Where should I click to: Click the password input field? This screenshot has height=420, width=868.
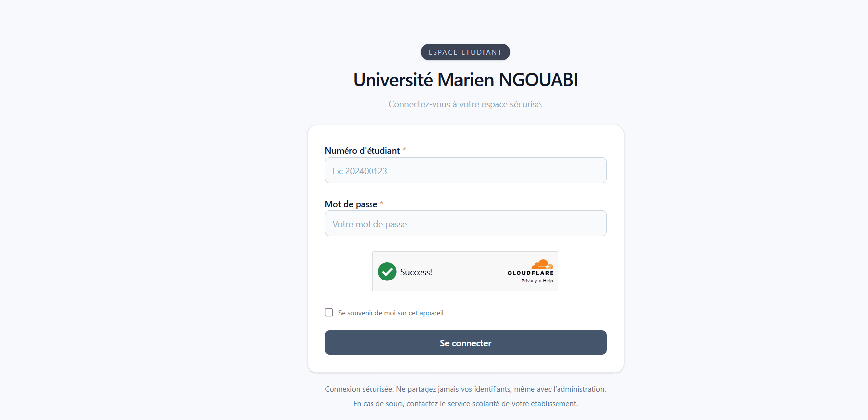(465, 223)
